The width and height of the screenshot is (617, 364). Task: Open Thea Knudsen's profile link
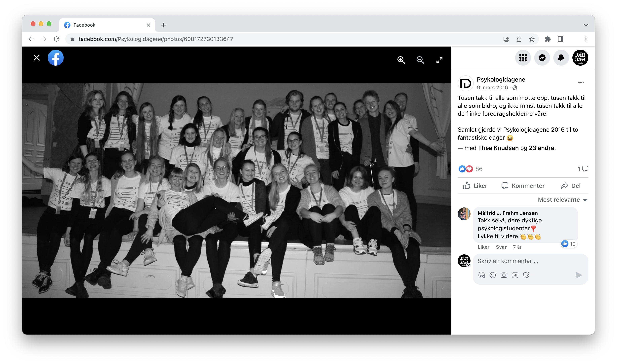(x=498, y=148)
